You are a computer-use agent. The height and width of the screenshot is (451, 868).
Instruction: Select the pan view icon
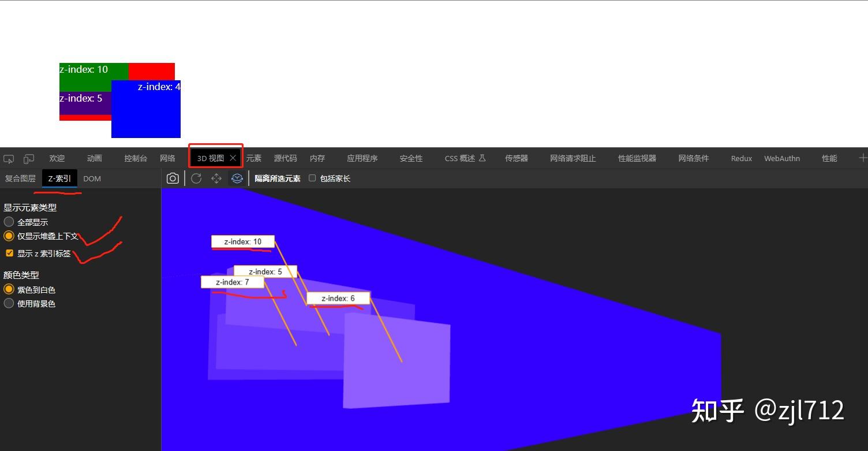pos(216,178)
